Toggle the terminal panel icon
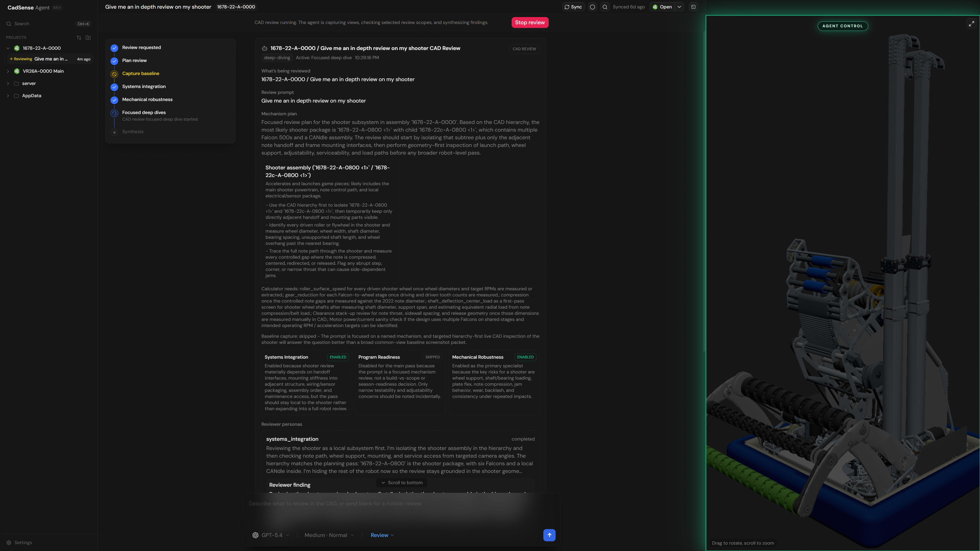 point(694,7)
